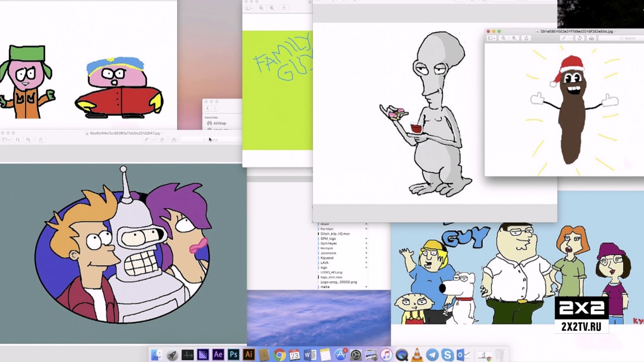
Task: Launch VLC cone icon in dock
Action: tap(417, 355)
